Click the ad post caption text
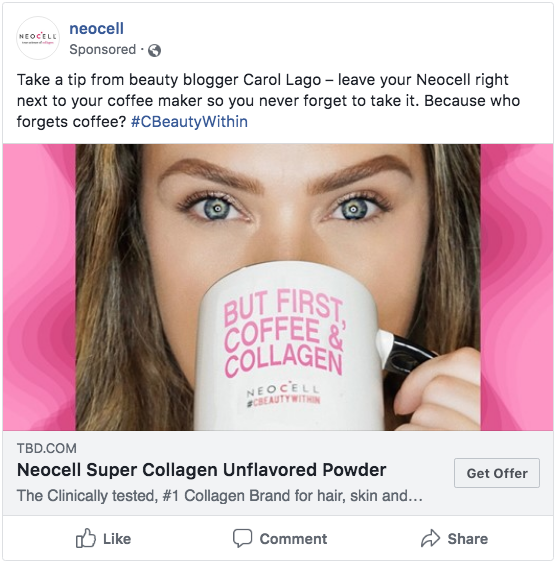 268,101
